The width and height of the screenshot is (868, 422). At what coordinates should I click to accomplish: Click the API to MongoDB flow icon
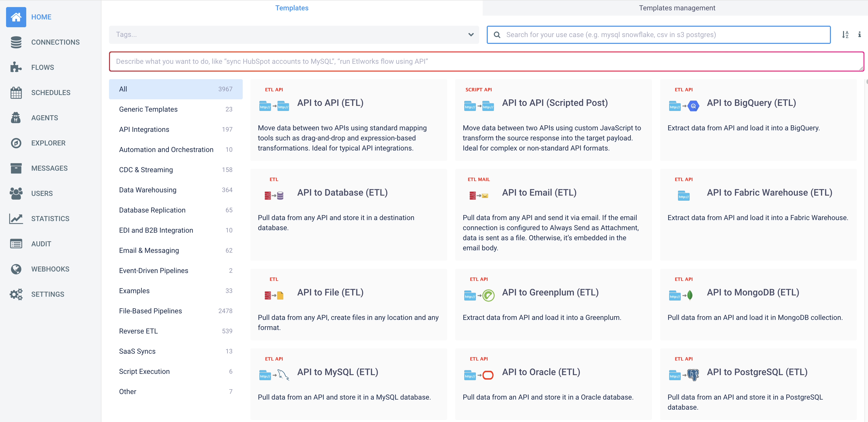coord(681,295)
